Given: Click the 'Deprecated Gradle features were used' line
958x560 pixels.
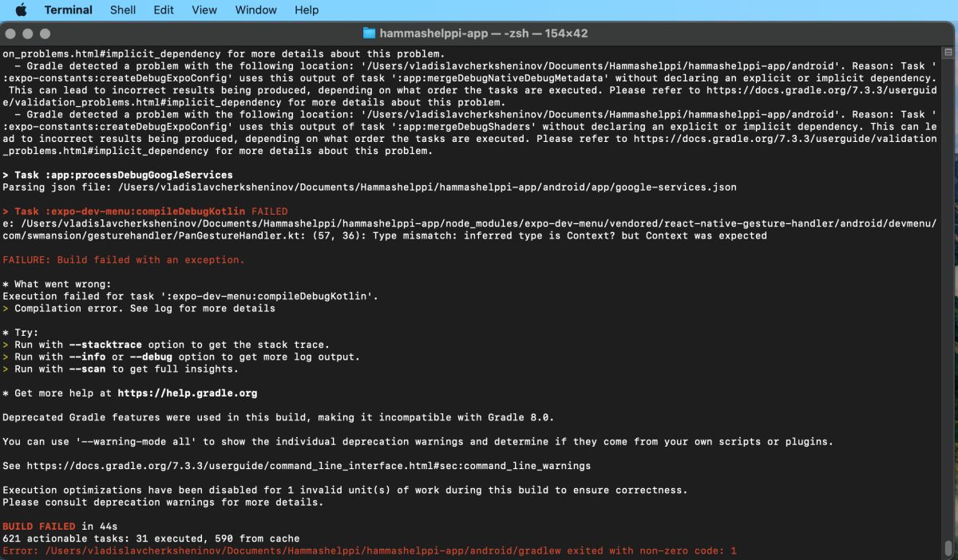Looking at the screenshot, I should (279, 417).
